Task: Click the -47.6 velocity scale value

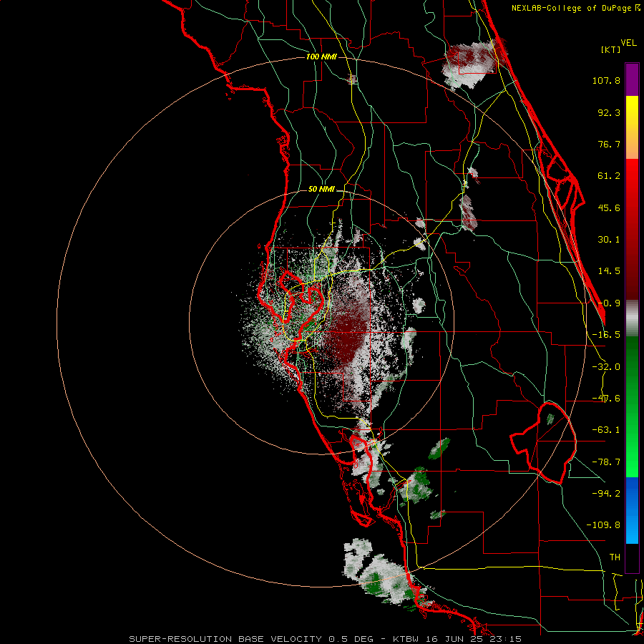Action: [x=606, y=399]
